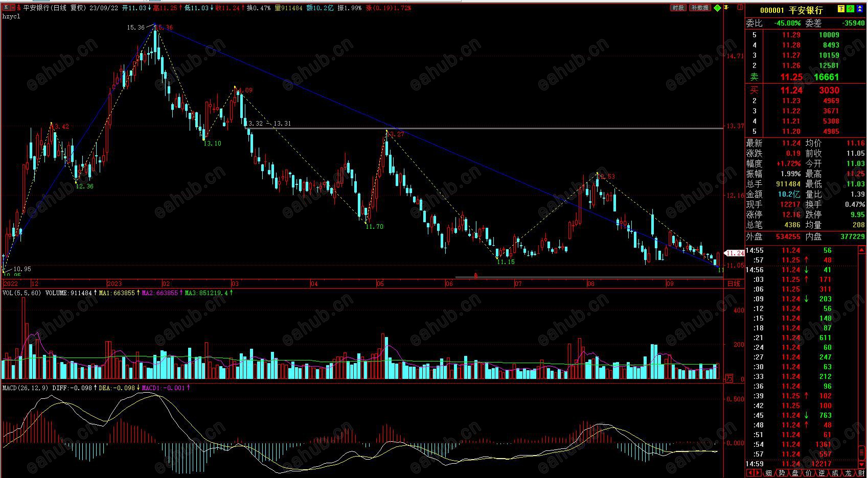
Task: Click the 涨停 value 12.16
Action: point(791,214)
